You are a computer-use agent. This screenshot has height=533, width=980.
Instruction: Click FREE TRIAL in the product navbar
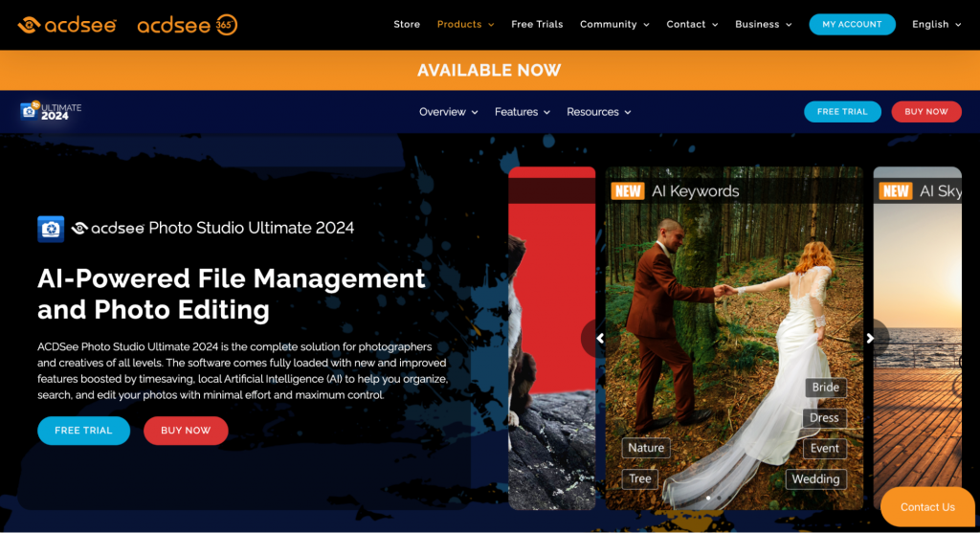(842, 112)
